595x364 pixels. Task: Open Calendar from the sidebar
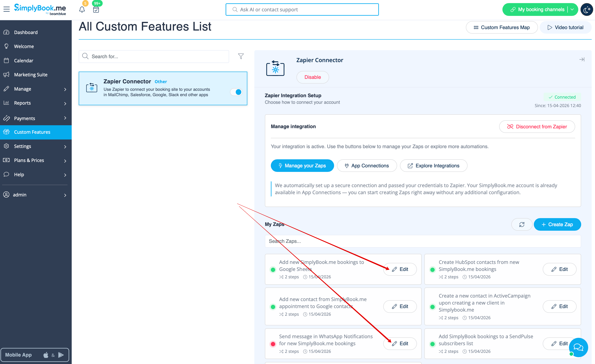(x=24, y=60)
